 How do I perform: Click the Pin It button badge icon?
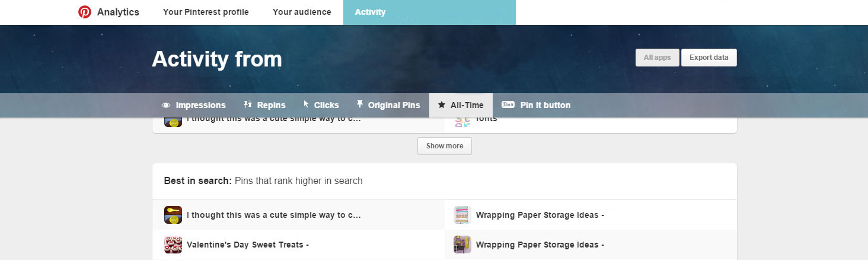(508, 105)
